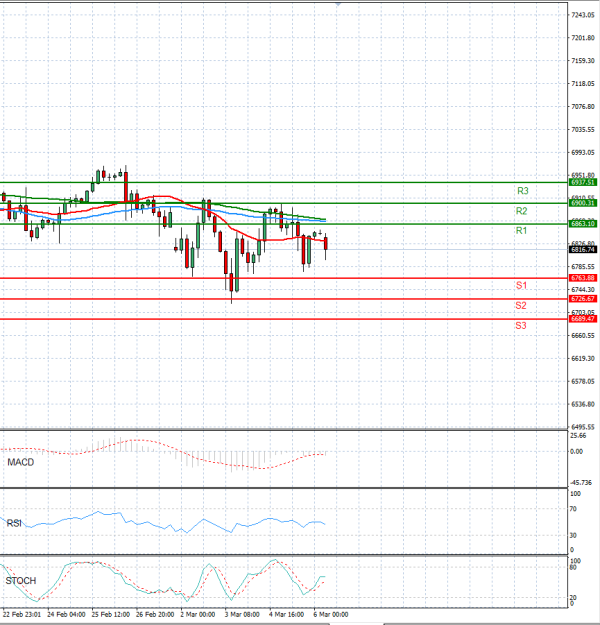The height and width of the screenshot is (625, 600).
Task: Click the 6900.31 green price tag
Action: 582,203
